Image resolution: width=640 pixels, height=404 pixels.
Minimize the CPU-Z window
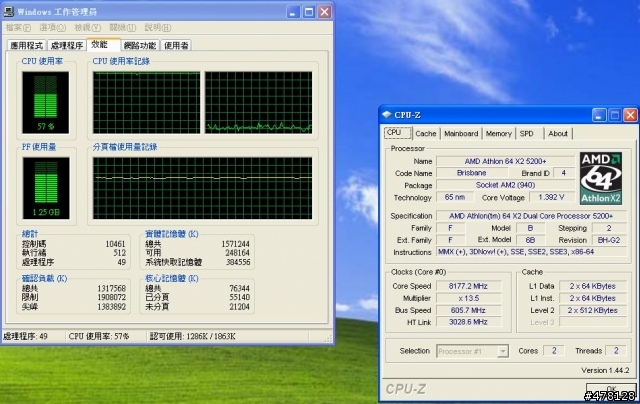tap(599, 115)
